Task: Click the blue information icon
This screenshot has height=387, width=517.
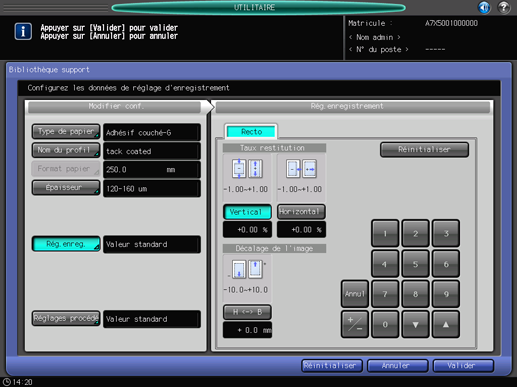Action: (23, 32)
